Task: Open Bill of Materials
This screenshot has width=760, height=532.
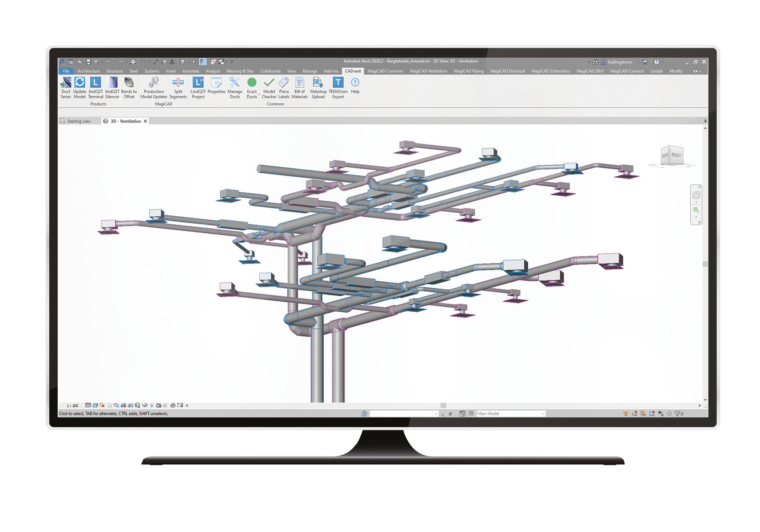Action: pyautogui.click(x=300, y=88)
